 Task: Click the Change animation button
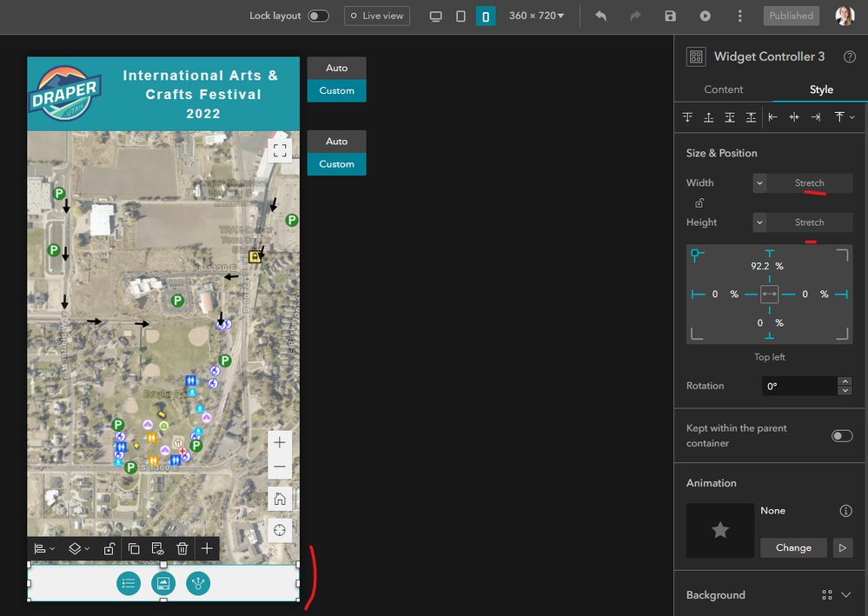793,548
